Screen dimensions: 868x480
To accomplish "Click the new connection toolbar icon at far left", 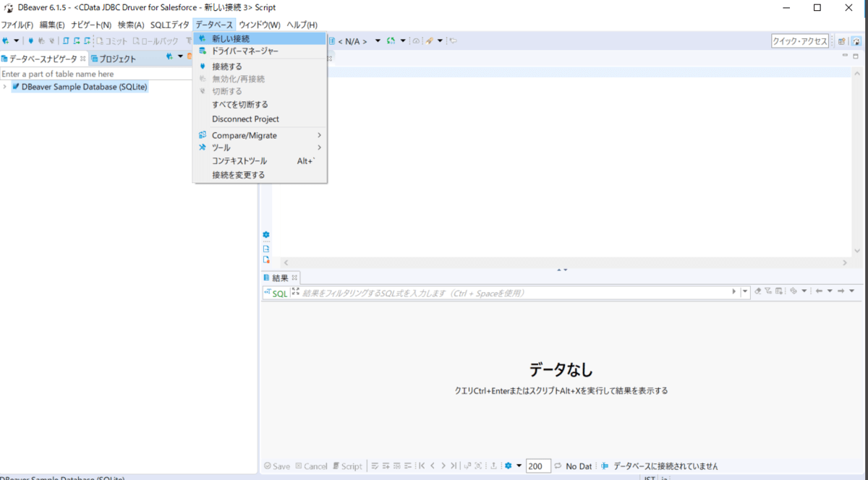I will point(6,41).
